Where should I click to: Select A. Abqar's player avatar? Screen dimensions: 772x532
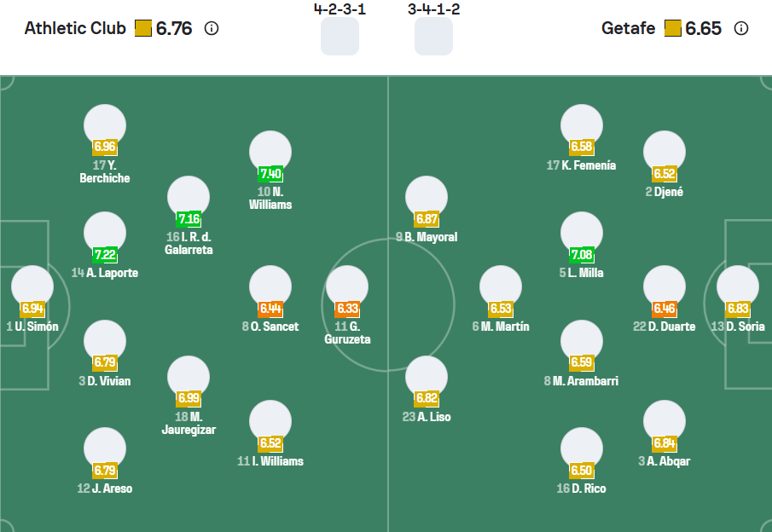pos(665,420)
